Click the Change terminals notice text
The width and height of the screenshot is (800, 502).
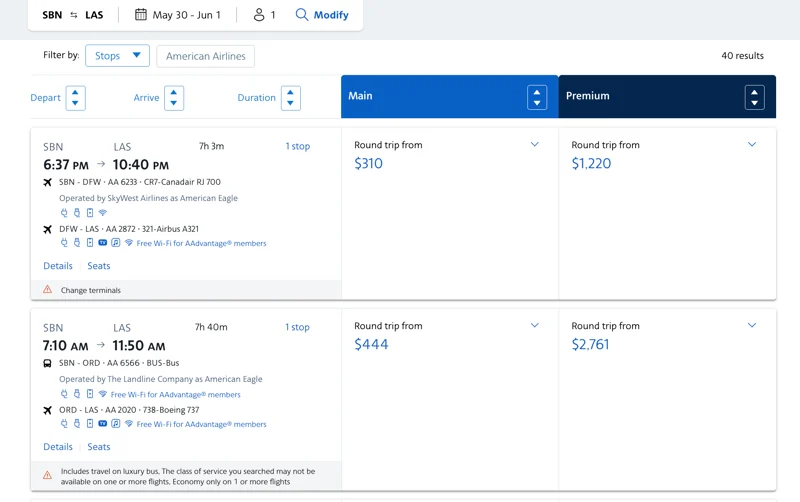91,290
